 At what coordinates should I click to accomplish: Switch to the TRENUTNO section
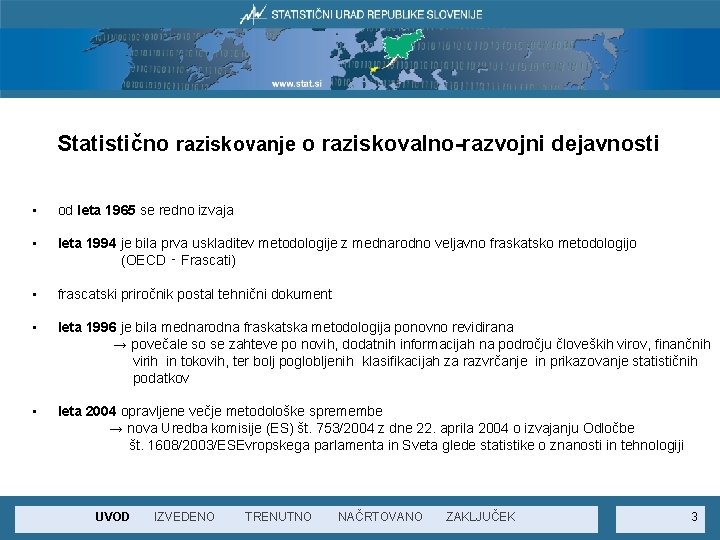click(278, 517)
